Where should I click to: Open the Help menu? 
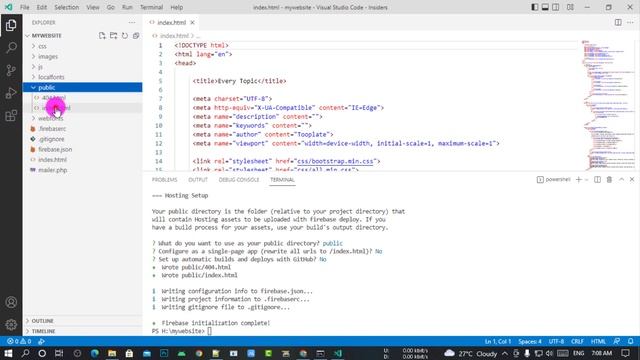click(x=176, y=7)
